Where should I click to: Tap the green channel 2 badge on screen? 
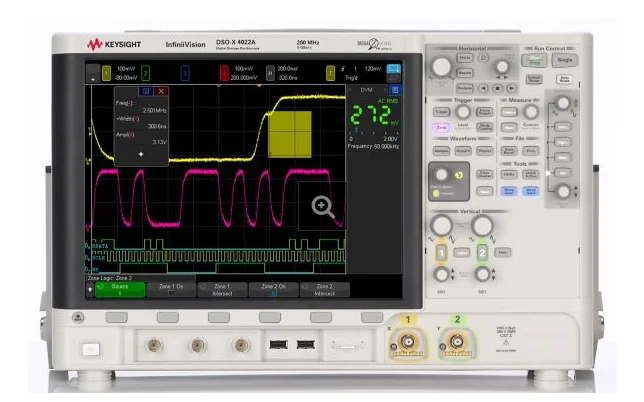point(145,74)
